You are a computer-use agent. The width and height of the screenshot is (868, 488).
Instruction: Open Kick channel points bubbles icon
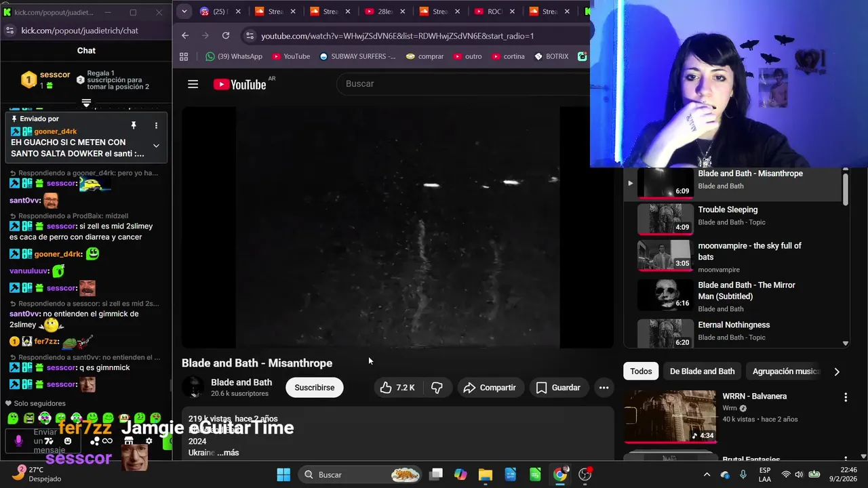coord(94,441)
